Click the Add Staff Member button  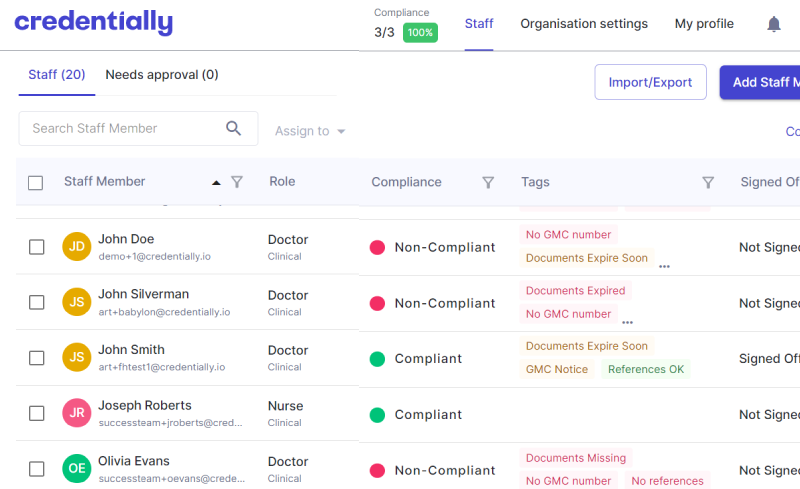pyautogui.click(x=760, y=82)
